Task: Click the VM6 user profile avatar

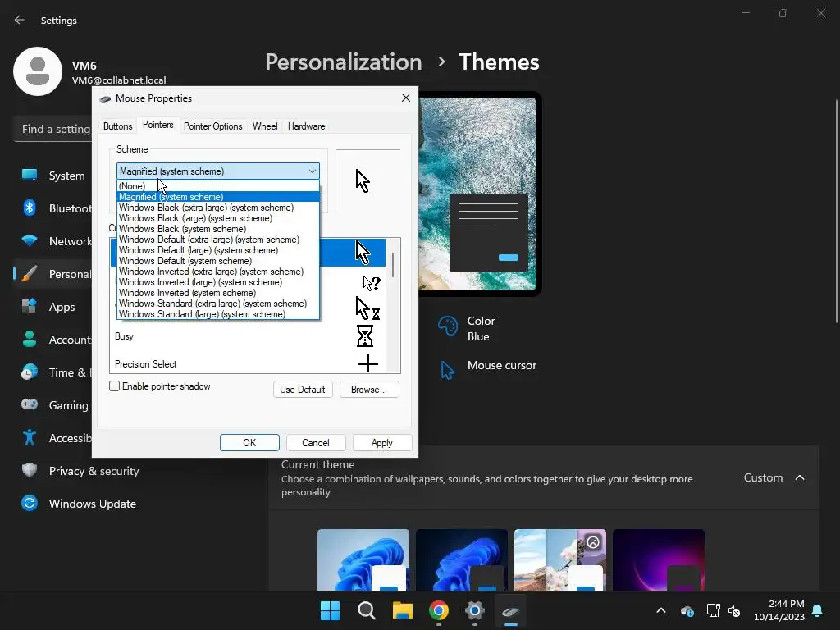Action: (x=38, y=71)
